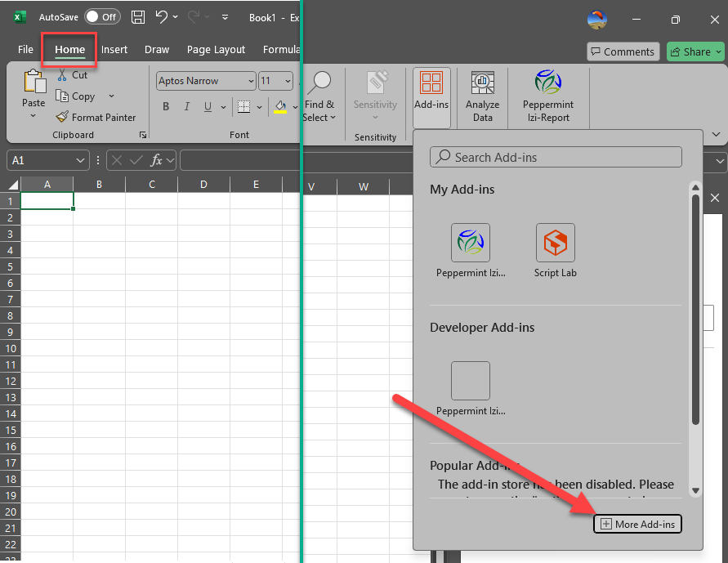Screen dimensions: 728x563
Task: Toggle the AutoSave switch
Action: point(103,17)
